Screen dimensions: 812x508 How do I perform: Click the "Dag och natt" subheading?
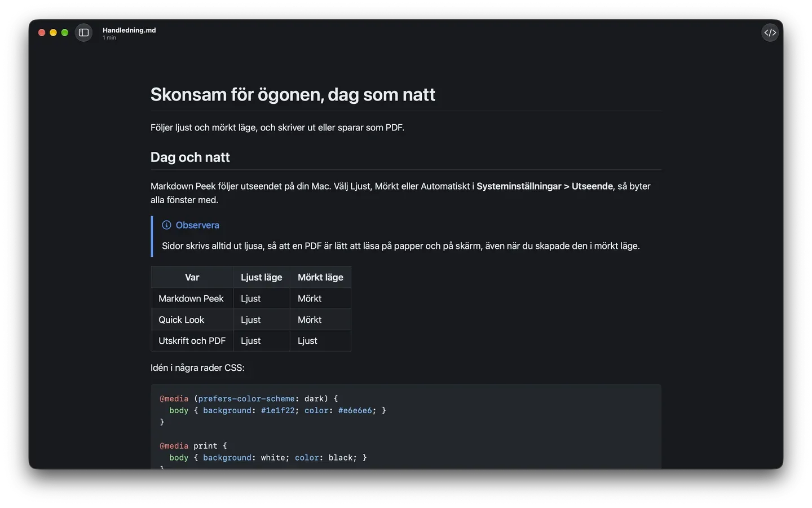point(190,157)
